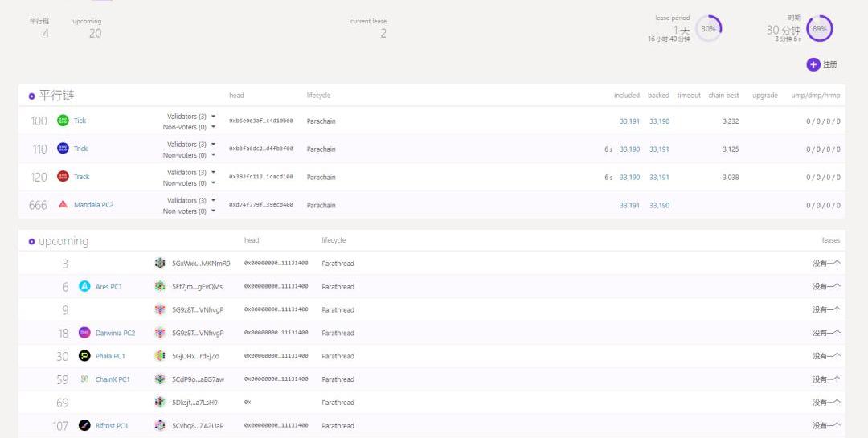Viewport: 868px width, 438px height.
Task: Click the Bifrost PC1 logo icon
Action: (84, 426)
